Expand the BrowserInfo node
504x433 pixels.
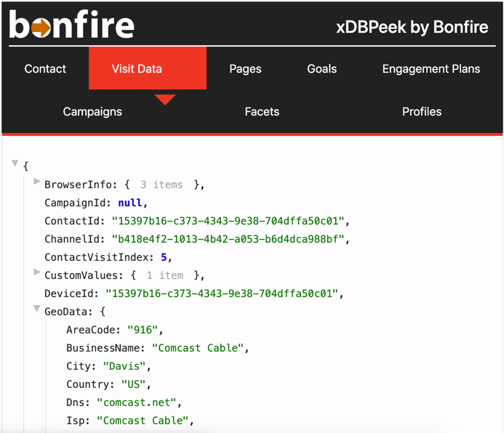tap(37, 182)
